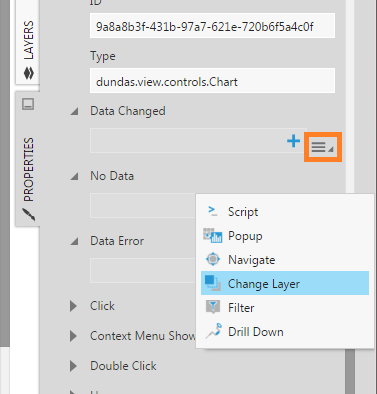377x394 pixels.
Task: Collapse the No Data section
Action: click(74, 176)
